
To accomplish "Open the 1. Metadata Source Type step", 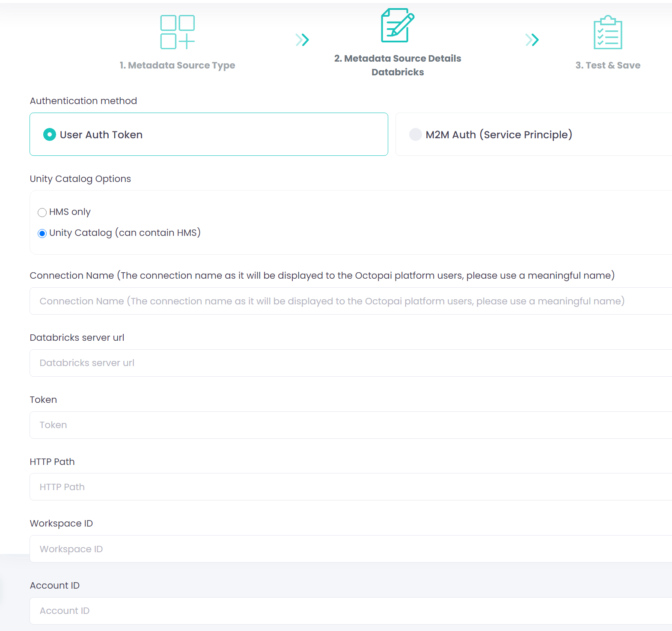I will pyautogui.click(x=177, y=65).
